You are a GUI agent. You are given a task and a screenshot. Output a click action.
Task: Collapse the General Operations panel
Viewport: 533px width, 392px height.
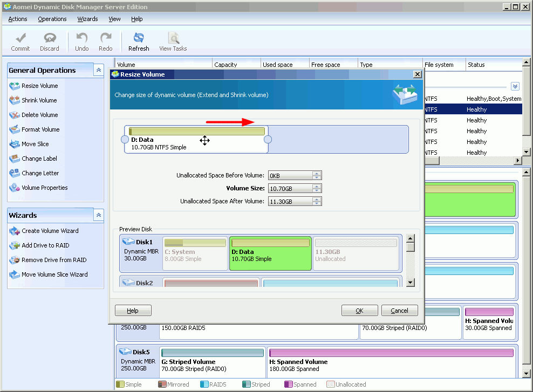click(x=99, y=70)
